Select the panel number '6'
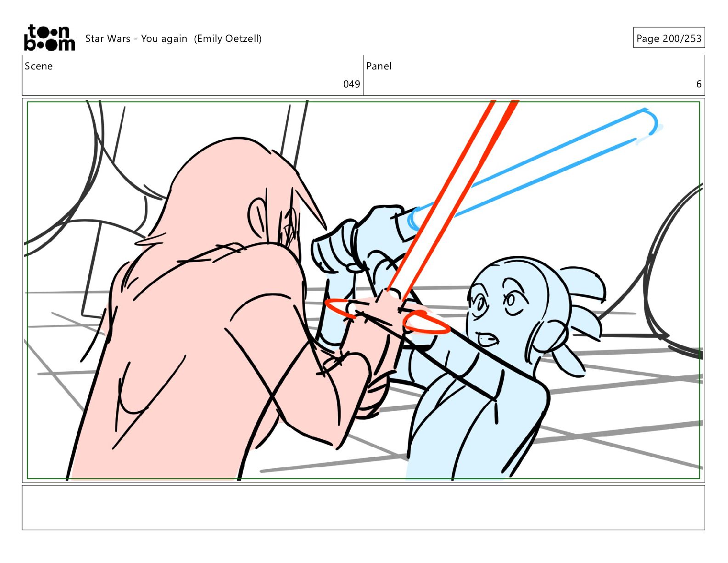 [699, 84]
